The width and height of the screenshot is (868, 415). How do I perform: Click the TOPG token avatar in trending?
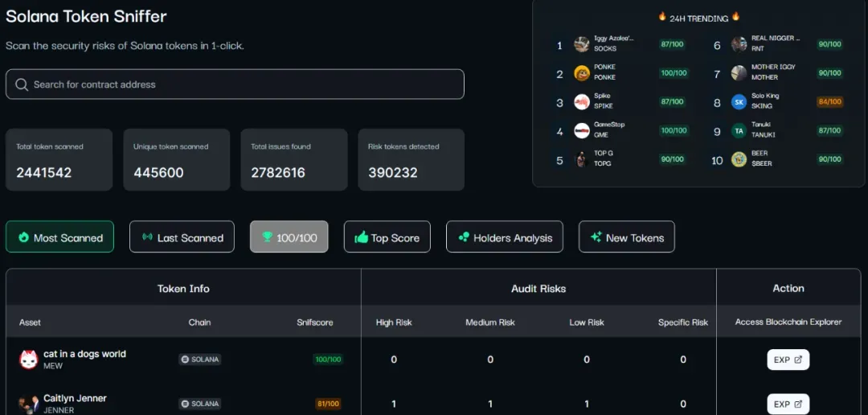point(582,159)
